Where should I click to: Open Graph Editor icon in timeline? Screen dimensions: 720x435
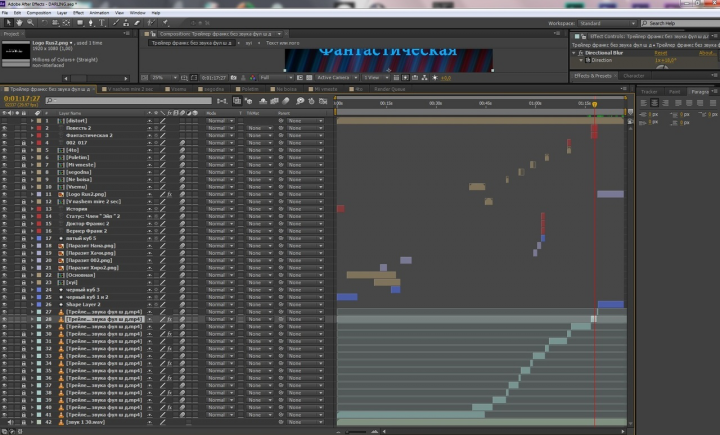(x=323, y=101)
